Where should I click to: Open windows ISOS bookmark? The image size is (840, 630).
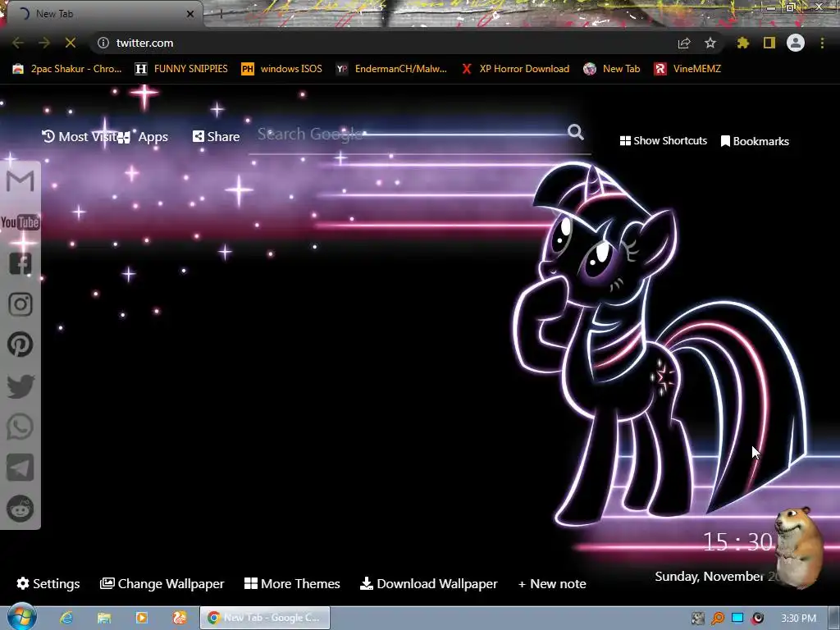282,69
